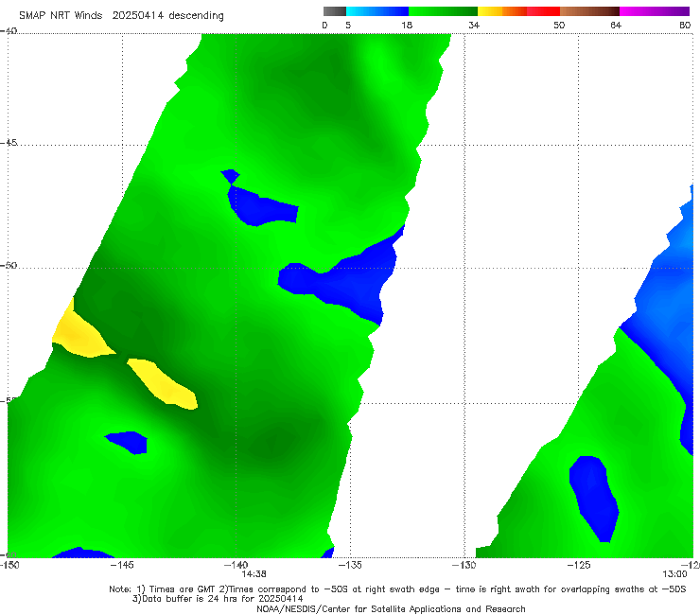Click the '-130' longitude axis label
The height and width of the screenshot is (615, 700).
click(464, 565)
